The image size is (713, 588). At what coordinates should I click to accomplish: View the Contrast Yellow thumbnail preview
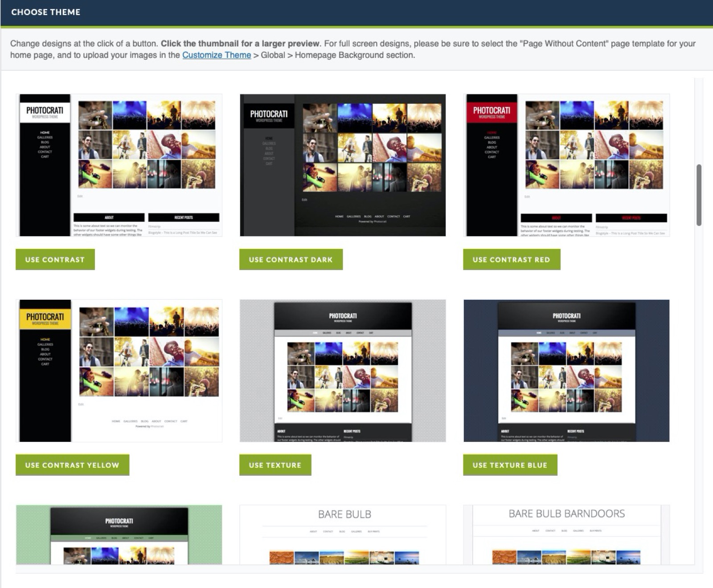coord(119,371)
